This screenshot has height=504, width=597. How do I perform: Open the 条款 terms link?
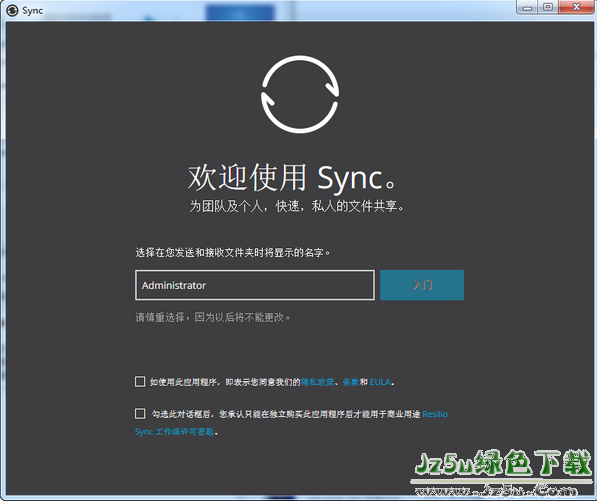click(x=351, y=382)
